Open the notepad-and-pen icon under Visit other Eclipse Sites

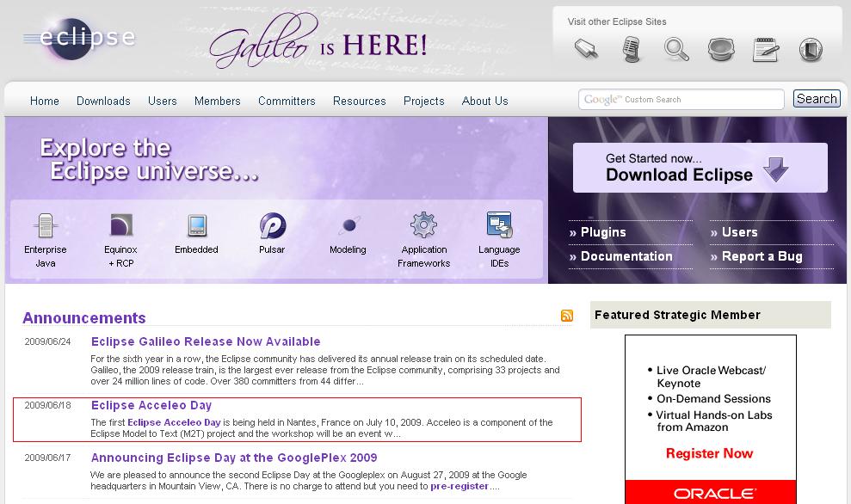[765, 50]
